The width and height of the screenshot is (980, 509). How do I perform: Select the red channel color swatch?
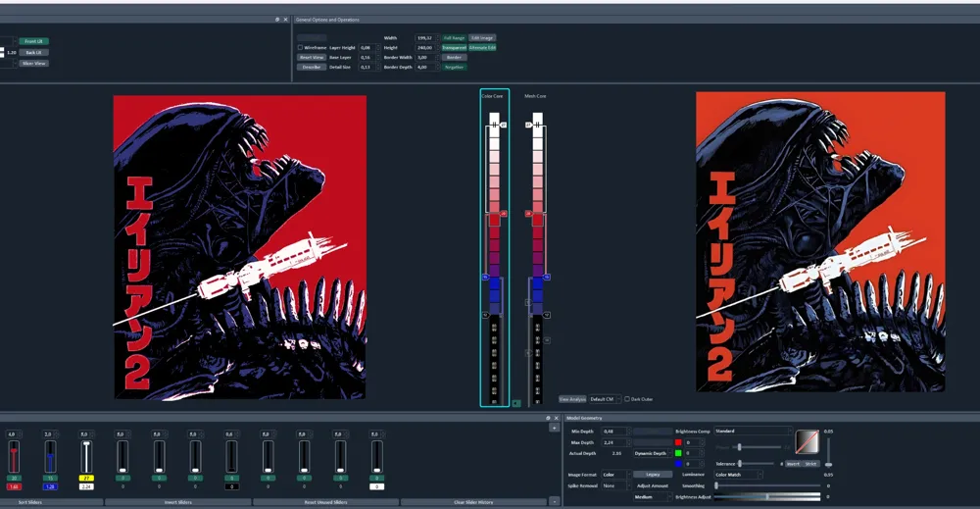(678, 442)
